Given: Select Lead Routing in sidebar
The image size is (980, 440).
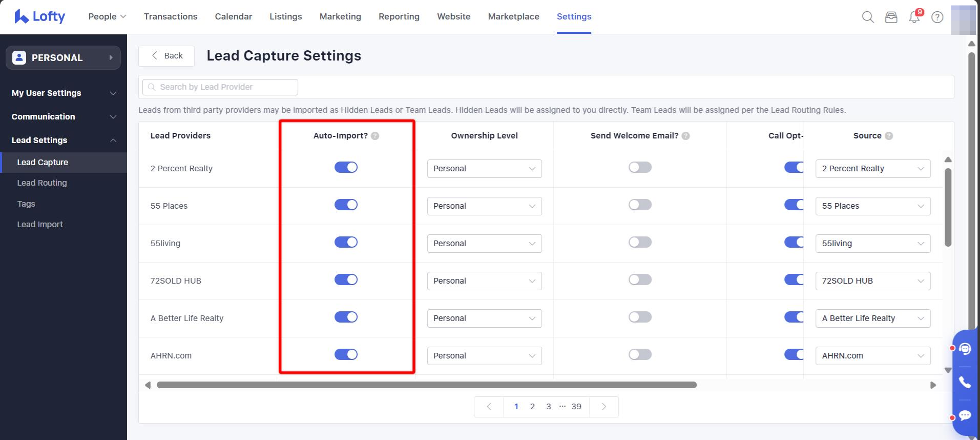Looking at the screenshot, I should (42, 183).
